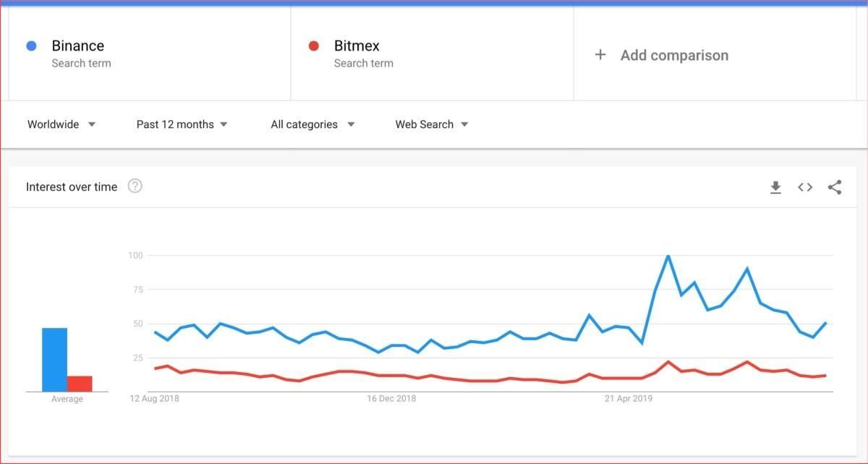
Task: Expand the Worldwide region dropdown
Action: pyautogui.click(x=61, y=125)
